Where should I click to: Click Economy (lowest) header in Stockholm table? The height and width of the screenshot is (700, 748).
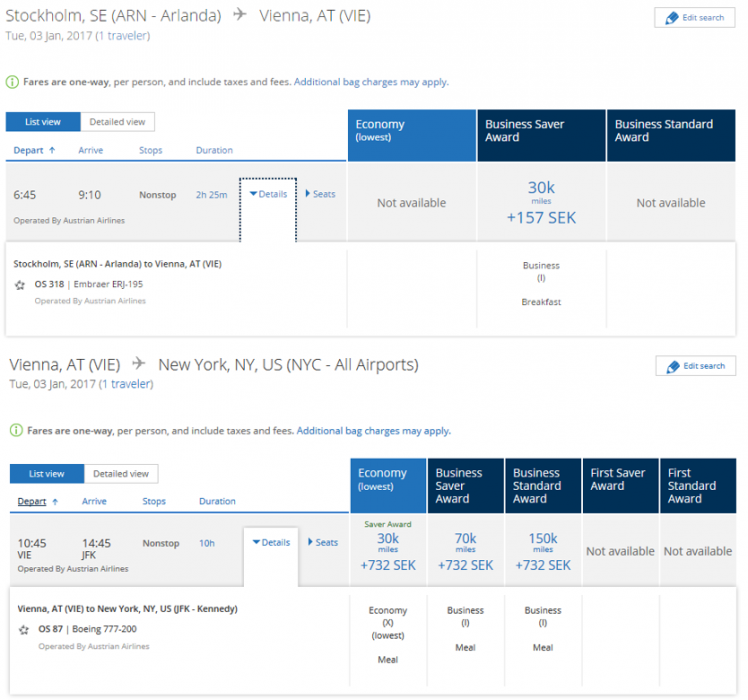click(412, 136)
